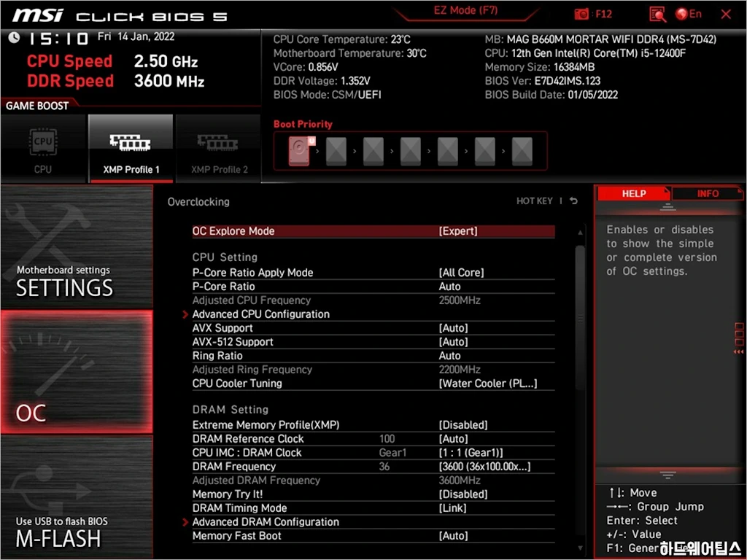The image size is (747, 560).
Task: Click the language globe icon
Action: click(682, 14)
